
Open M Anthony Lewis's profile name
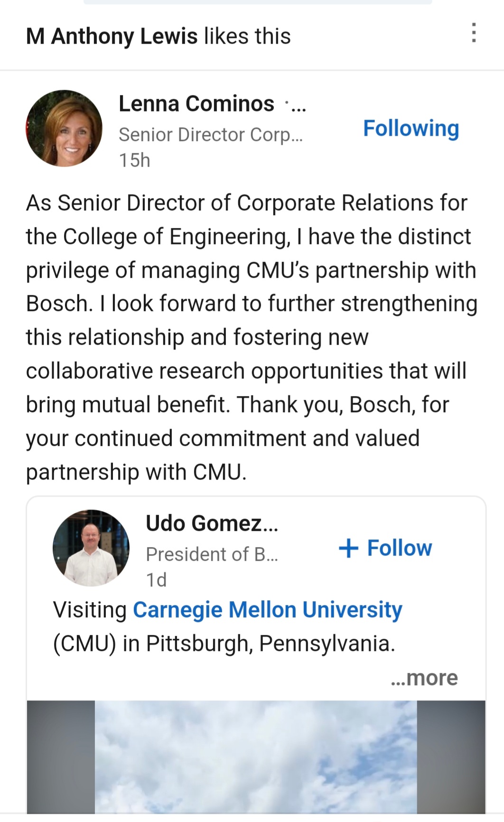coord(112,36)
